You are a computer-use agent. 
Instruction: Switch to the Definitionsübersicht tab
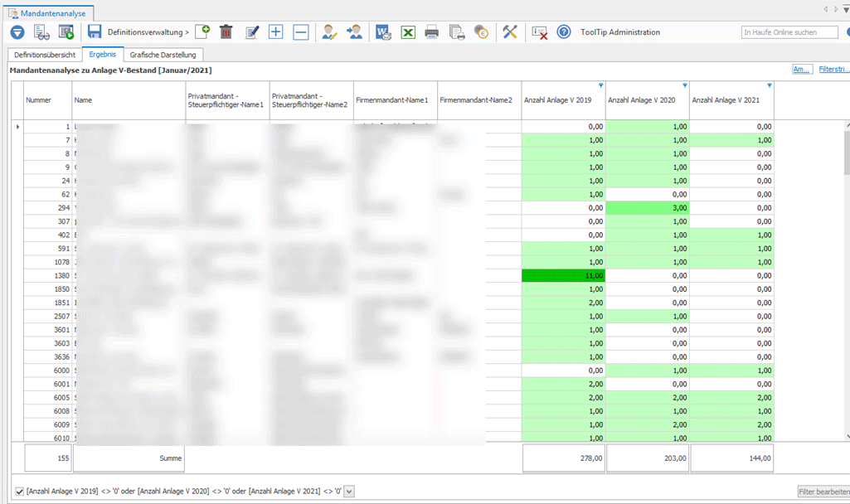coord(45,55)
